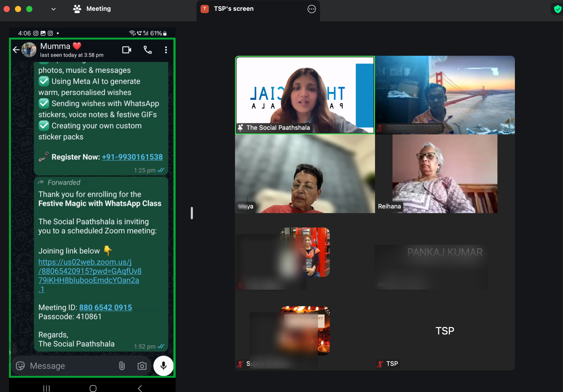Open the three-dot chat options menu
563x392 pixels.
click(x=166, y=50)
